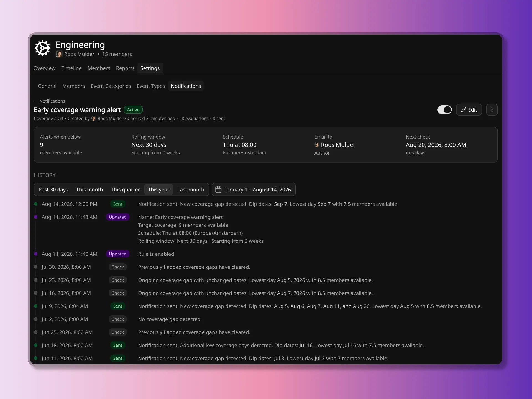This screenshot has height=399, width=532.
Task: Filter history to Last month
Action: click(191, 190)
